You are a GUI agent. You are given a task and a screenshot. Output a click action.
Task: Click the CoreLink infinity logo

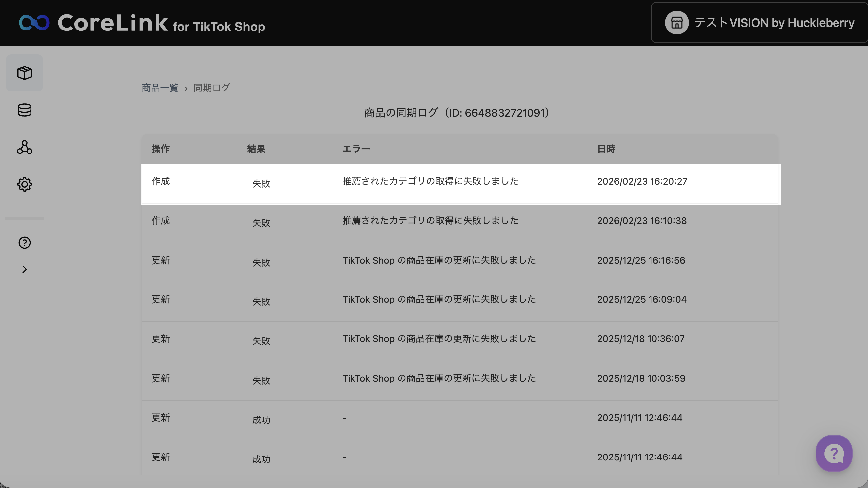click(34, 23)
